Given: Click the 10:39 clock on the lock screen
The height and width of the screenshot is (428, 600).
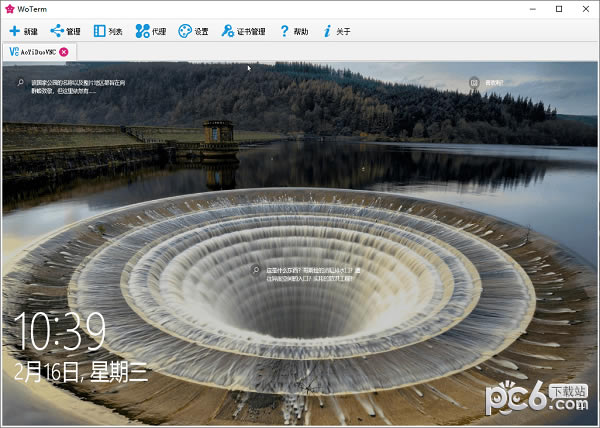Looking at the screenshot, I should [x=60, y=330].
